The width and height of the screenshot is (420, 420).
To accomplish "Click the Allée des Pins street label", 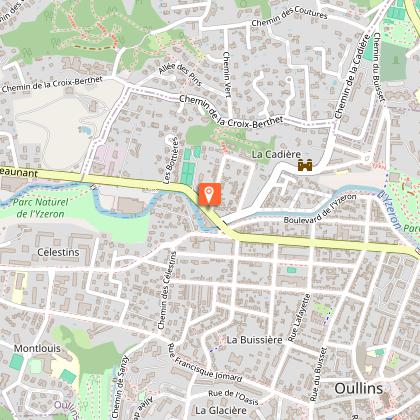I will click(x=180, y=74).
